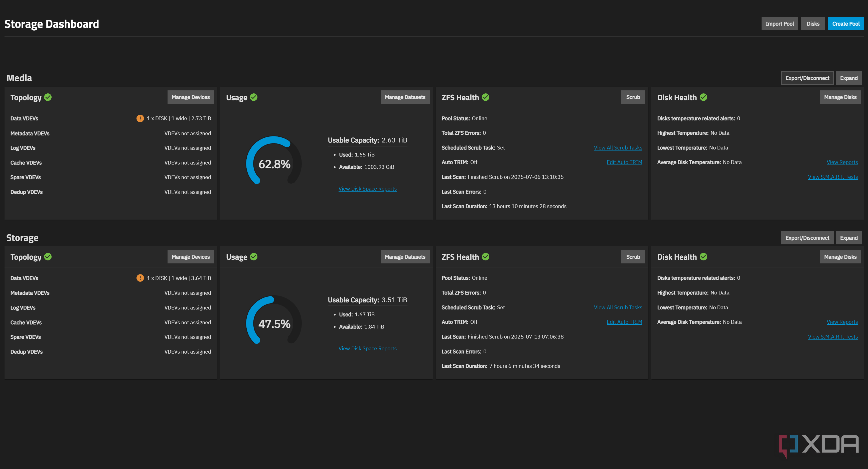This screenshot has height=469, width=868.
Task: Click green check icon beside Storage ZFS Health
Action: pos(486,257)
